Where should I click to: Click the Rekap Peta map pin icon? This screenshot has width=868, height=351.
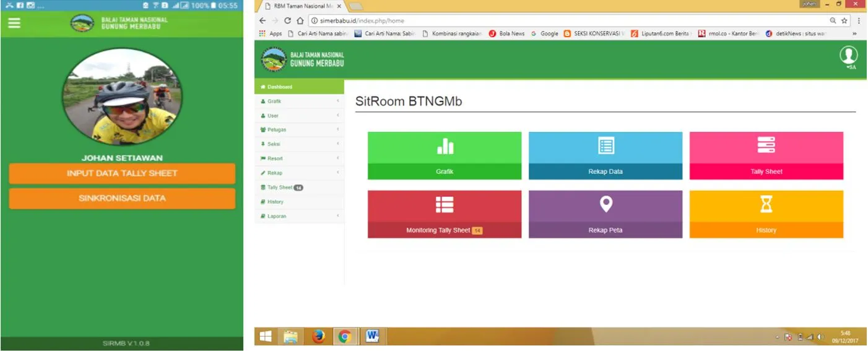[x=605, y=204]
